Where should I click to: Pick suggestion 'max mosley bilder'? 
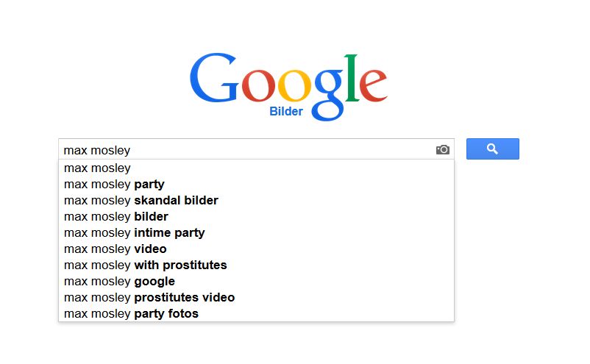click(x=256, y=217)
